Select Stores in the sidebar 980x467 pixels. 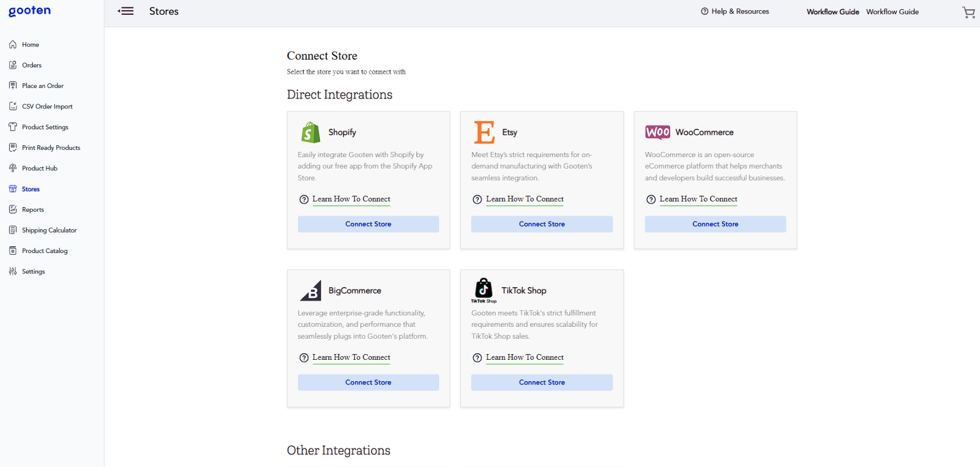coord(31,189)
